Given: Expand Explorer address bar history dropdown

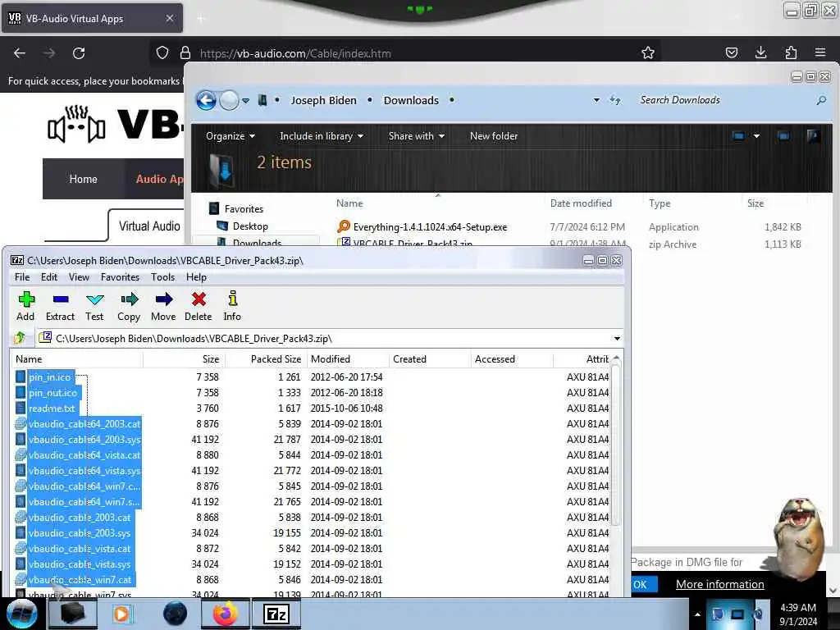Looking at the screenshot, I should point(596,100).
